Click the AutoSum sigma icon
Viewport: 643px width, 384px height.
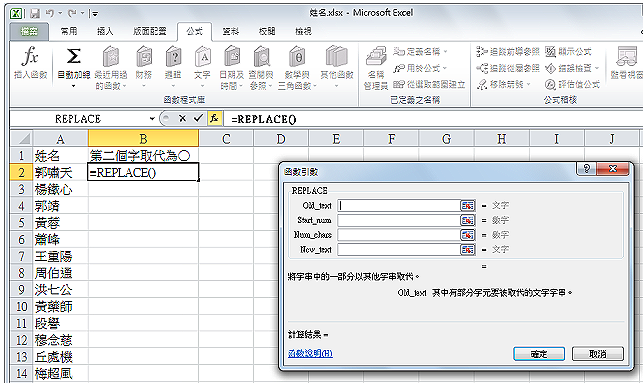73,57
